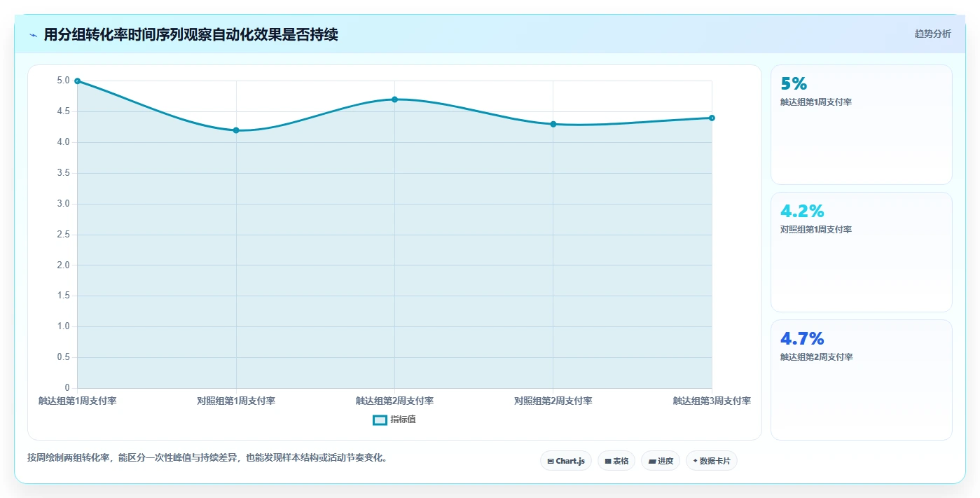Open the 4.7% 触达组第2周支付率 card
Screen dimensions: 980x498
pos(862,380)
